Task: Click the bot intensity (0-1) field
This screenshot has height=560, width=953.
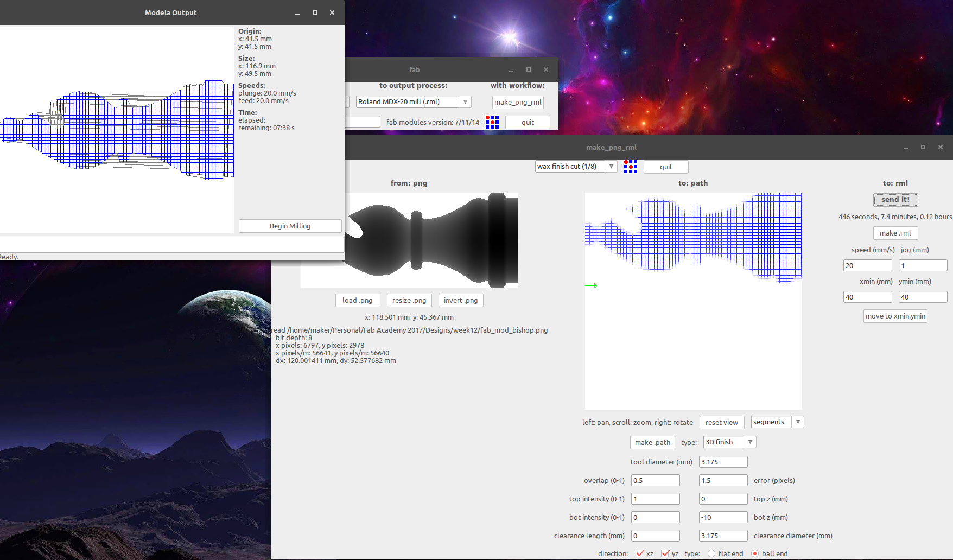Action: click(x=656, y=517)
